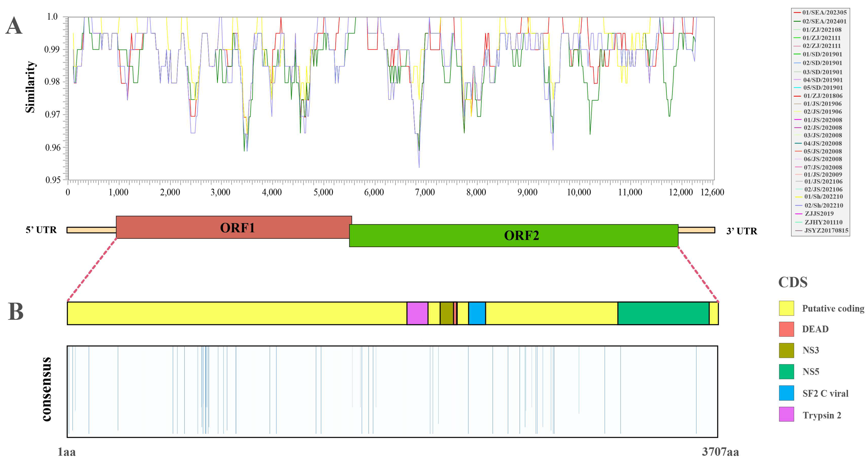The height and width of the screenshot is (464, 868).
Task: Click the olive NS3 domain in CDS bar
Action: tap(446, 313)
